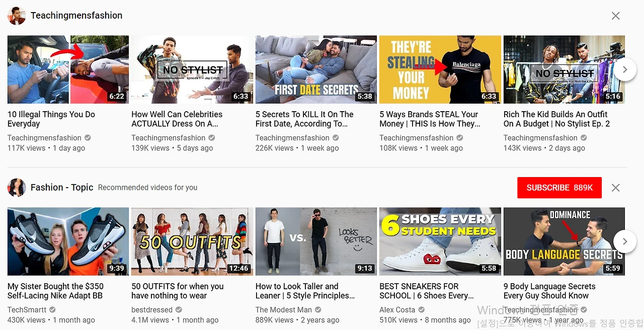
Task: Dismiss the Fashion - Topic section
Action: tap(615, 188)
